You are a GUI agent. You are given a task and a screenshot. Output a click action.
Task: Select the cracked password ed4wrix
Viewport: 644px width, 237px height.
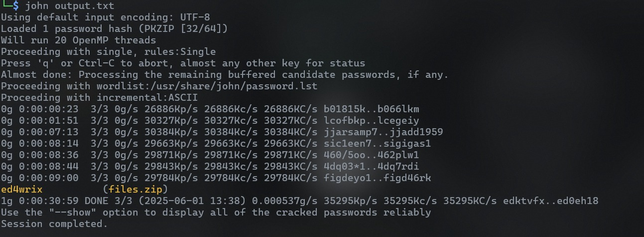[x=22, y=190]
